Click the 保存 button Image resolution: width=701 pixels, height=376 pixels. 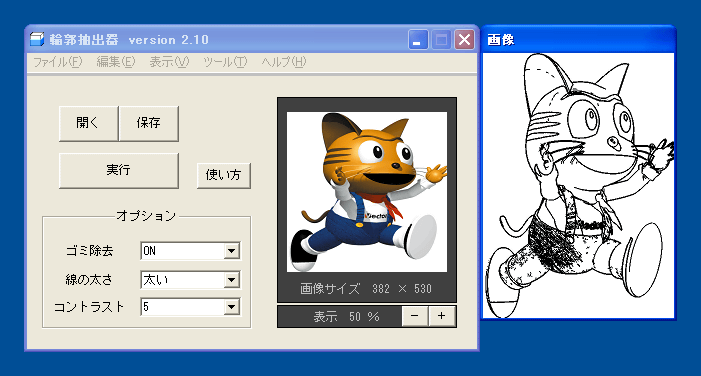coord(149,123)
